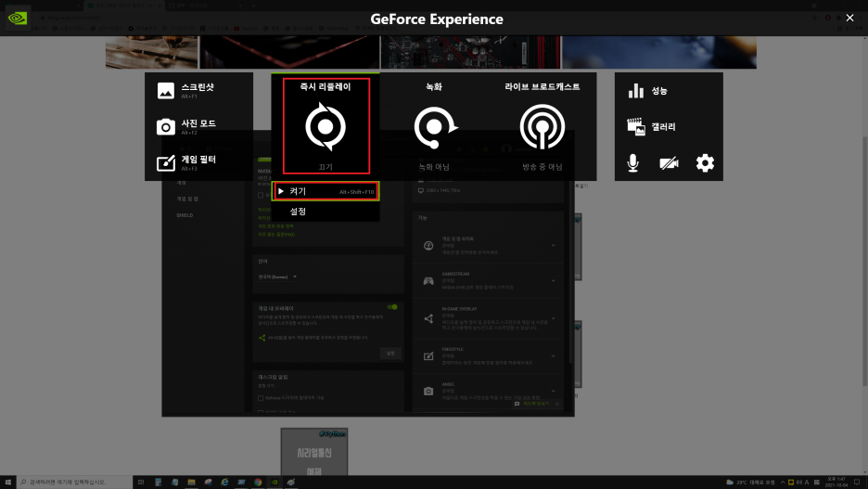Click the NVIDIA logo at overlay top-left

click(x=18, y=19)
